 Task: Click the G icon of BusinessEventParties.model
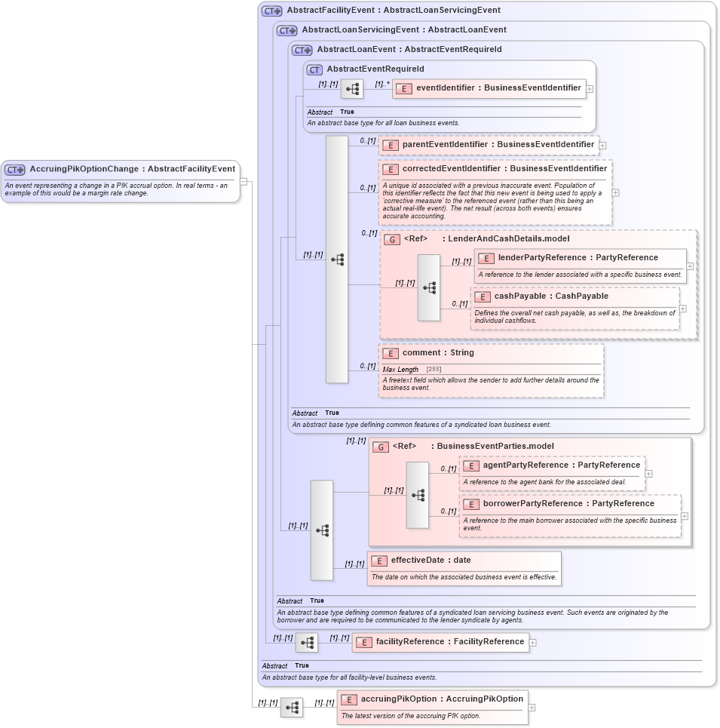pos(381,447)
